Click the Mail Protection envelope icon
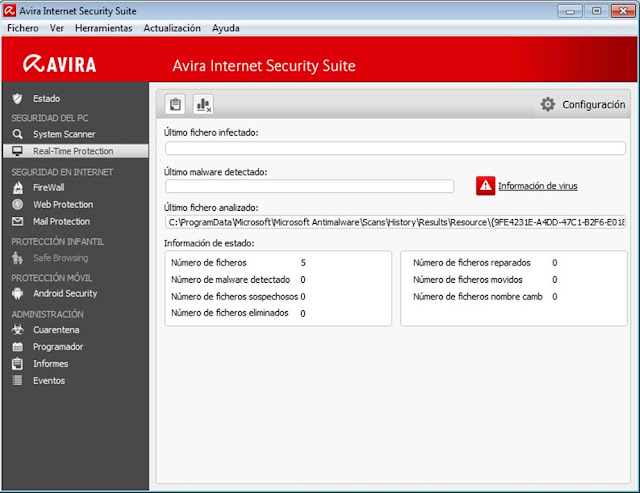The width and height of the screenshot is (640, 493). 18,221
